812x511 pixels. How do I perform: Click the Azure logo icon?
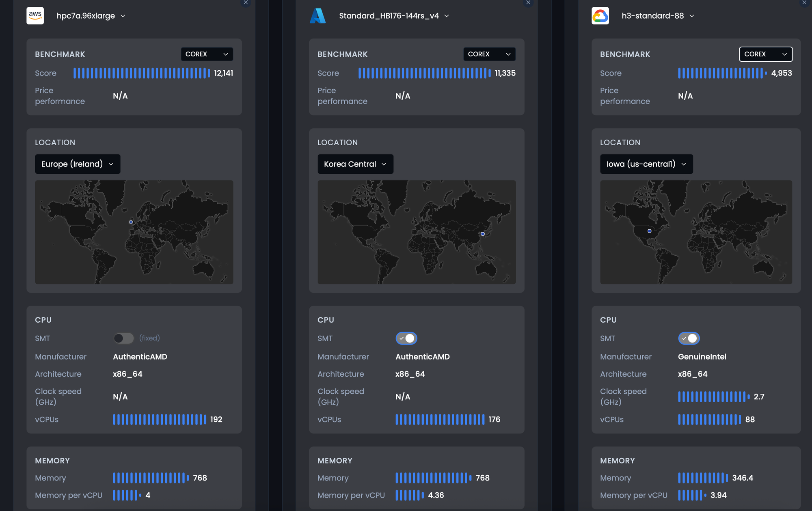[x=317, y=16]
